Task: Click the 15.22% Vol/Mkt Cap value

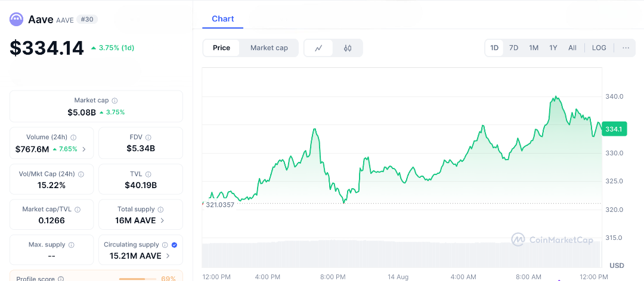Action: (x=51, y=185)
